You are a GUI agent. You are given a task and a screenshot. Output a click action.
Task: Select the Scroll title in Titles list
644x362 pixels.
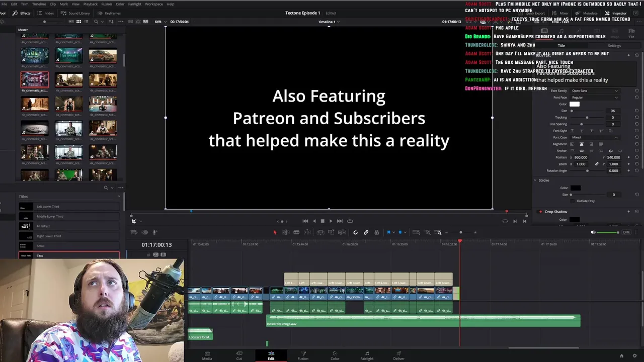[x=69, y=246]
